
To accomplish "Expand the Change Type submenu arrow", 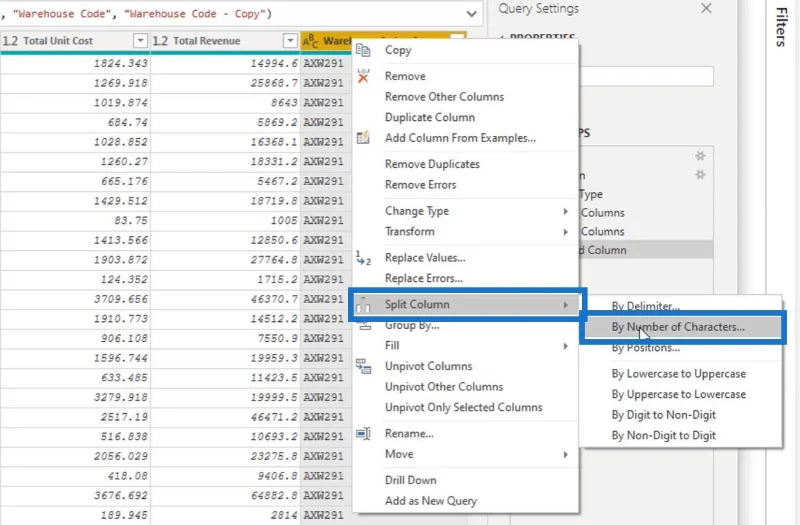I will 565,211.
